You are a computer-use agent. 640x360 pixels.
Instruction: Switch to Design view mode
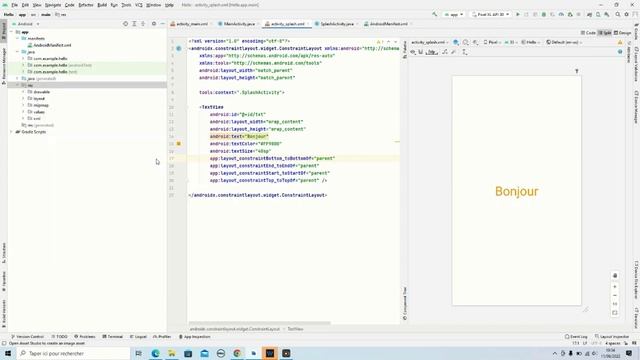[x=622, y=33]
